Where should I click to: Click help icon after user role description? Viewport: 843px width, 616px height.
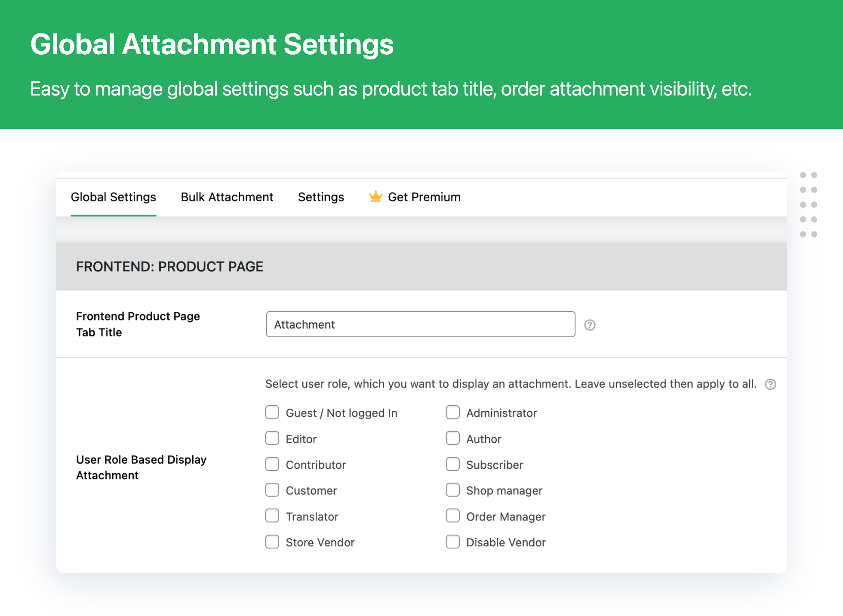tap(770, 384)
